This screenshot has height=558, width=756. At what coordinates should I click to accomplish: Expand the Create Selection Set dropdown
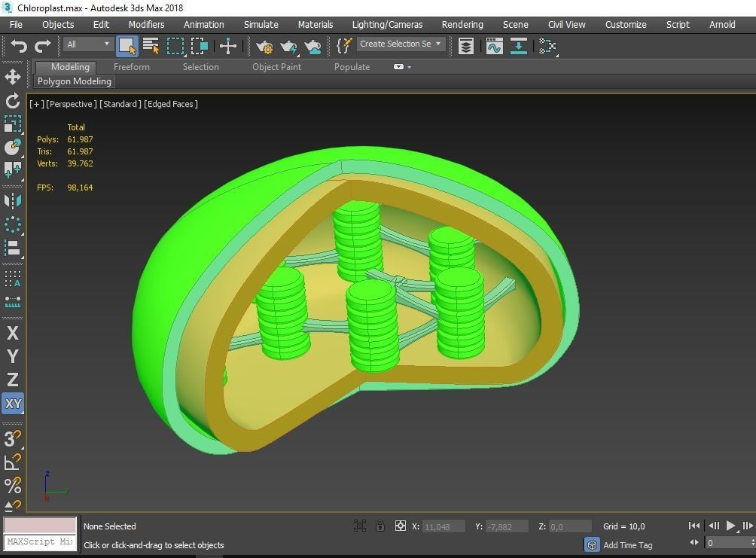click(x=437, y=44)
